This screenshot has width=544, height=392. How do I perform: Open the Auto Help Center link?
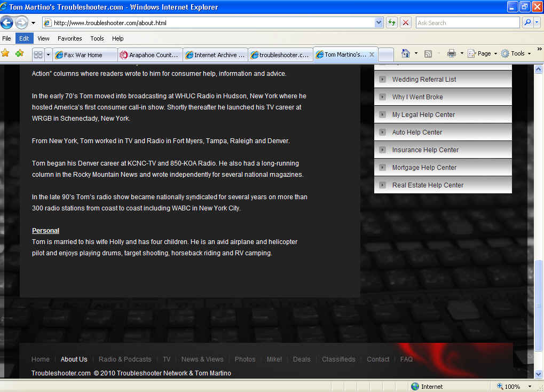417,132
